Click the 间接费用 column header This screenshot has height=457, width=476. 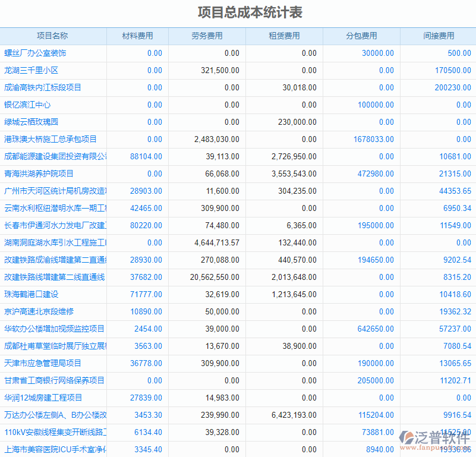(437, 36)
